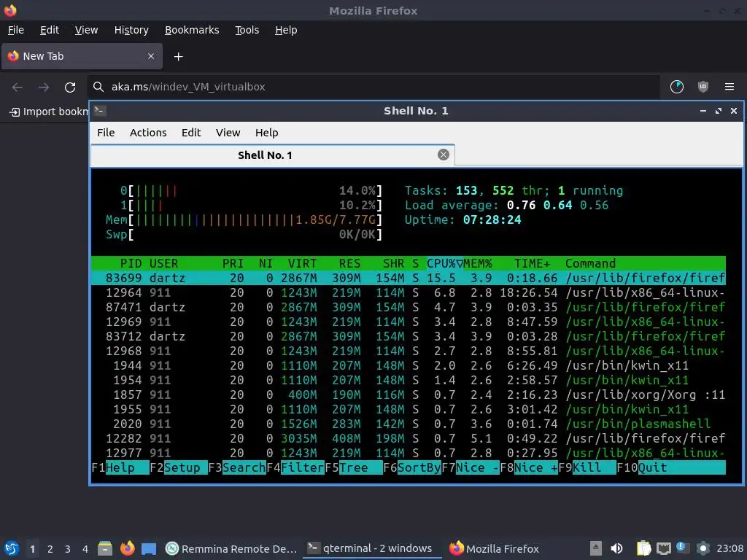Open the update notifier tray icon
Screen dimensions: 747x560
pyautogui.click(x=683, y=548)
